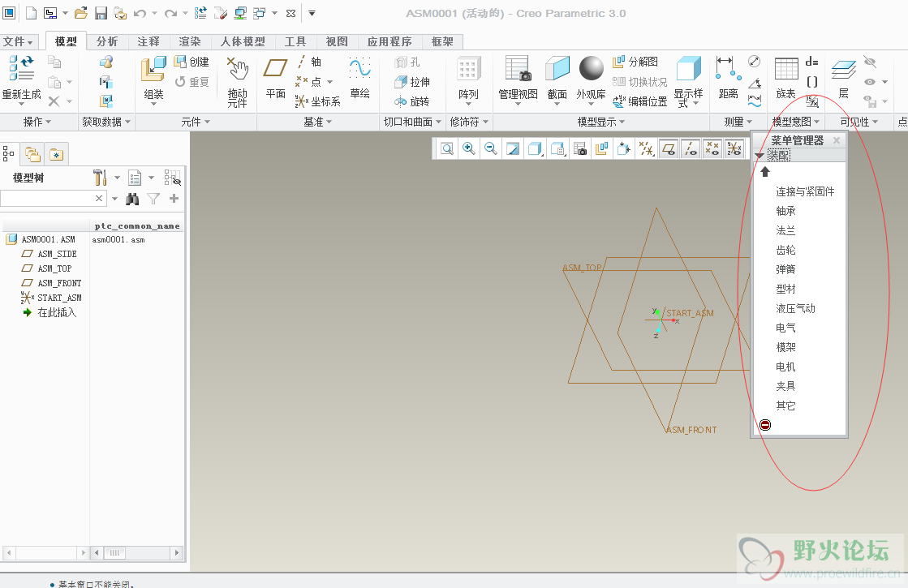
Task: Select 连接与紧固件 in Menu Manager
Action: (x=805, y=191)
